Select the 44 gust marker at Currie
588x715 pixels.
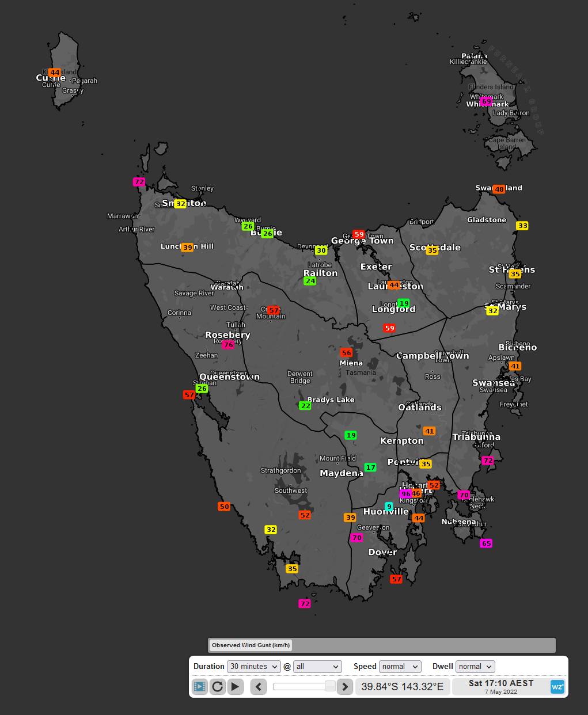click(x=55, y=73)
